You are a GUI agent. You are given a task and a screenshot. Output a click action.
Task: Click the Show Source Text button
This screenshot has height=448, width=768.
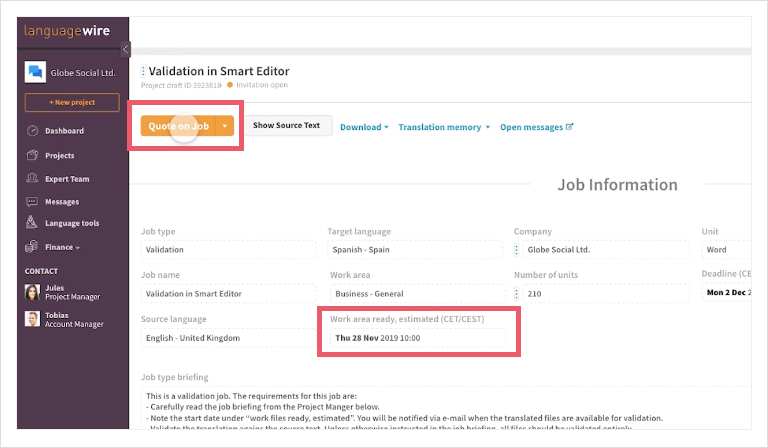click(x=286, y=126)
